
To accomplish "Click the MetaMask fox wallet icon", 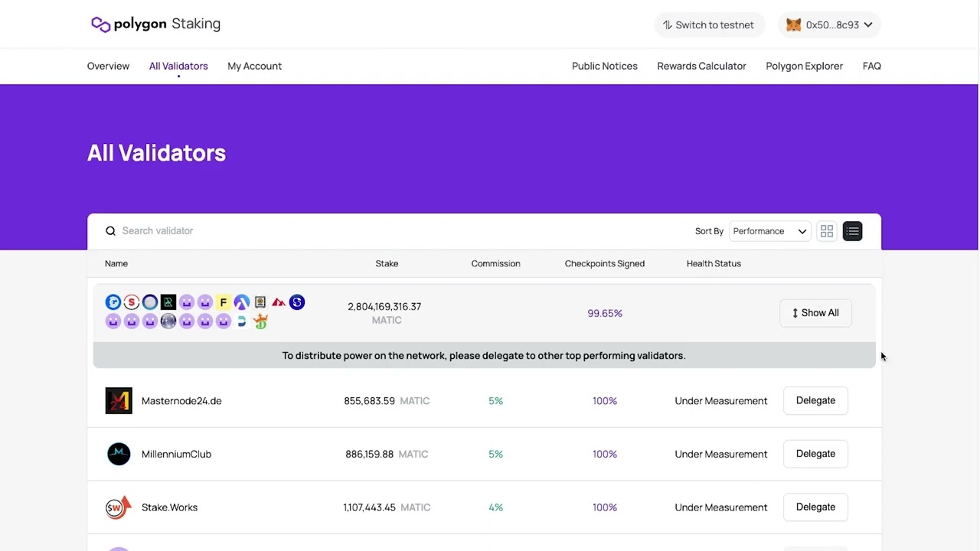I will pos(794,24).
